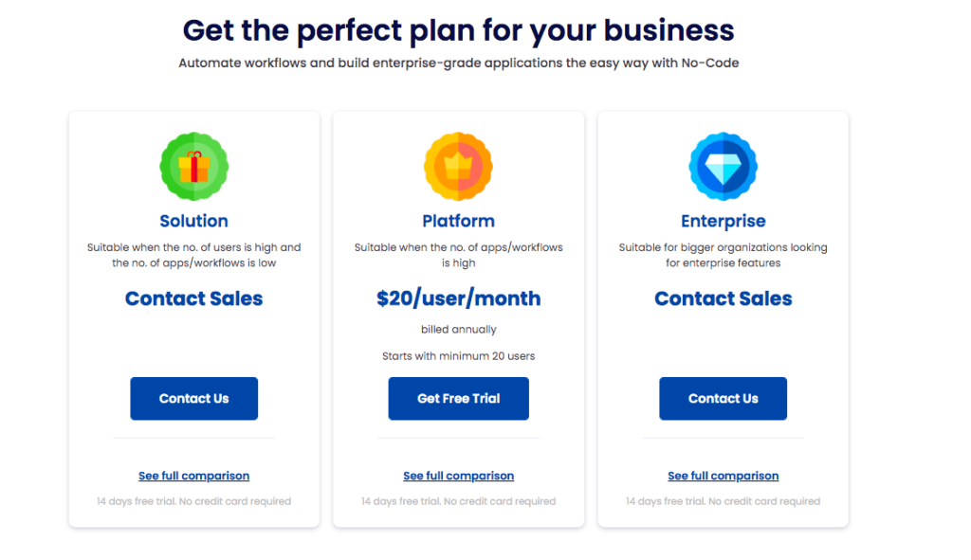
Task: Start with the Get Free Trial button
Action: (458, 398)
